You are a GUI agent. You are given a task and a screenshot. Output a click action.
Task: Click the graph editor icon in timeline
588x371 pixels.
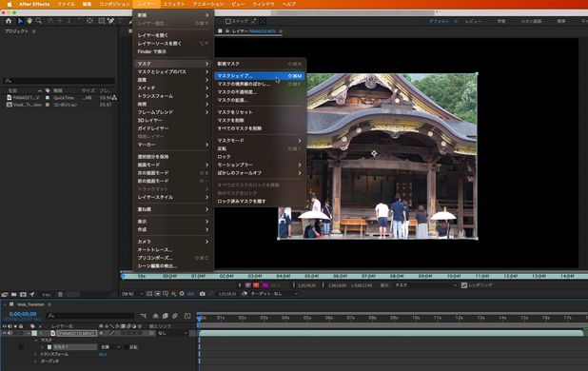click(187, 316)
